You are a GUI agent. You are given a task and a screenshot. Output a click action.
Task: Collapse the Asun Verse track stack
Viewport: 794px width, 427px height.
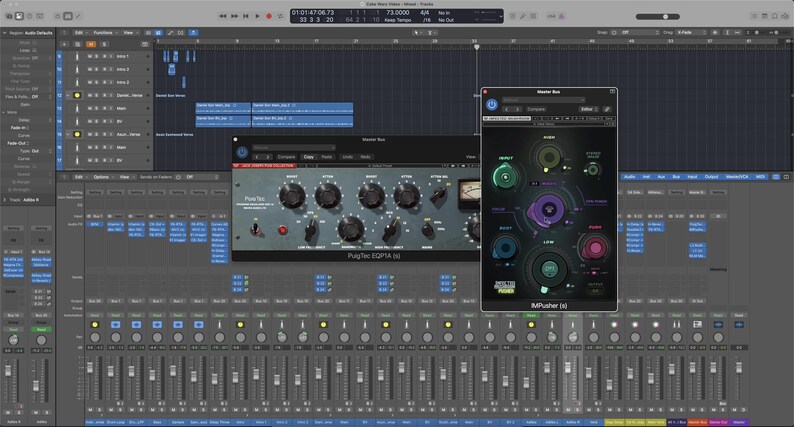coord(68,134)
